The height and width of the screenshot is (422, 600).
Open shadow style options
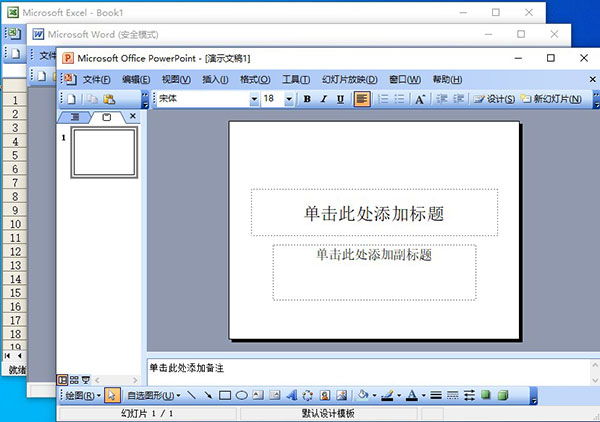pos(486,395)
